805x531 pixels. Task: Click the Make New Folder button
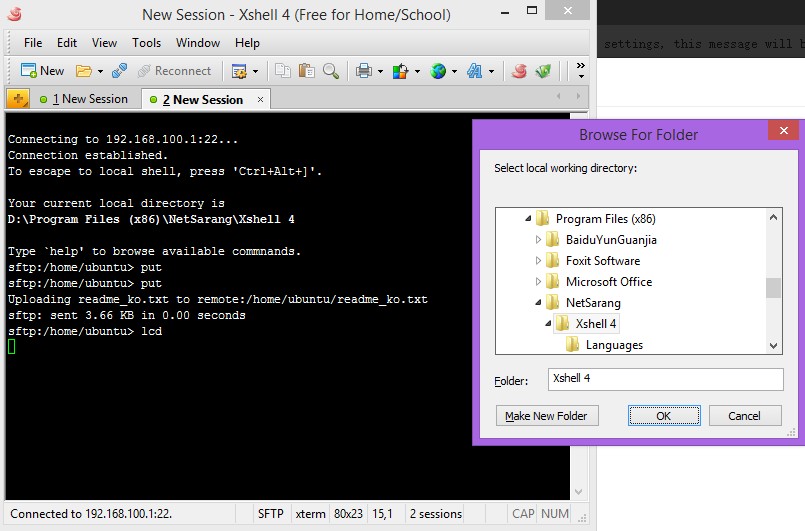coord(547,415)
